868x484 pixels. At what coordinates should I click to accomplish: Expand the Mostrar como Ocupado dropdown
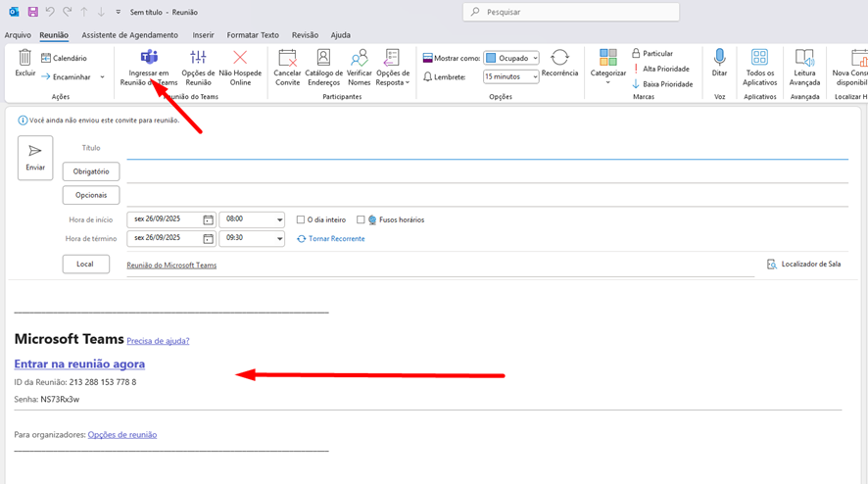pyautogui.click(x=535, y=59)
